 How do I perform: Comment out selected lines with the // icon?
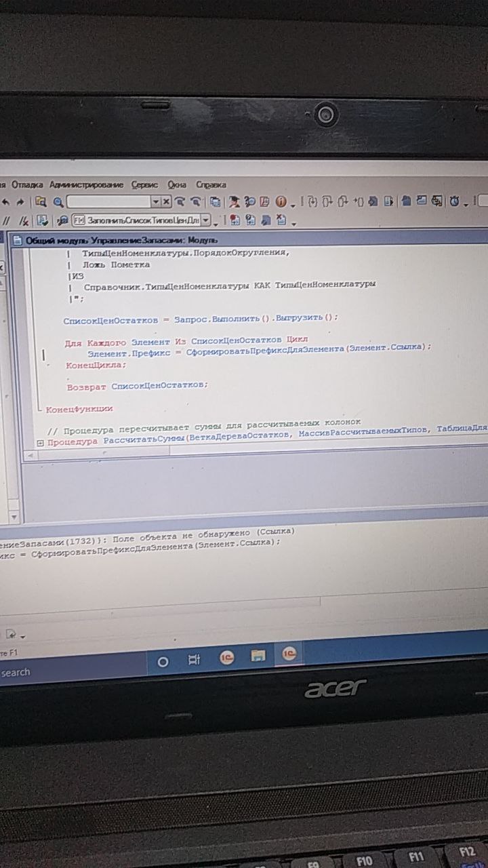click(x=6, y=220)
